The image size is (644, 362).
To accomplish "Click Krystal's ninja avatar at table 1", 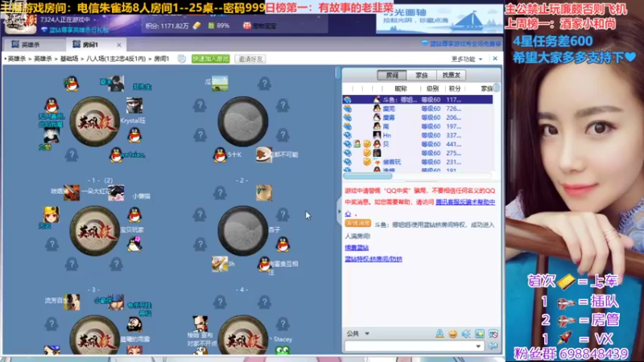I will tap(134, 105).
